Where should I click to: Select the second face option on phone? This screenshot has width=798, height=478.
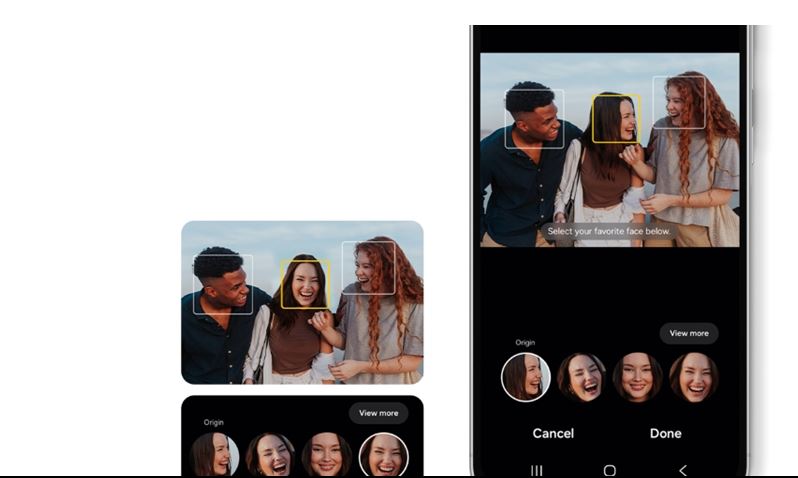pos(582,377)
